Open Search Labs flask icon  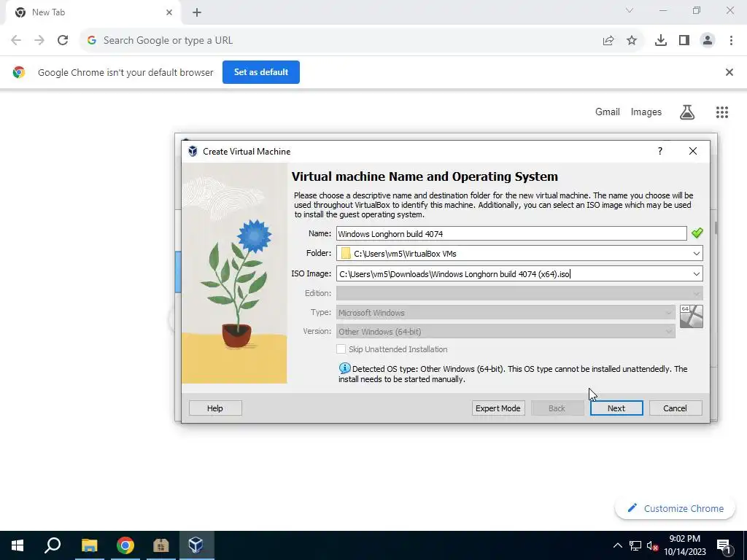click(x=687, y=112)
